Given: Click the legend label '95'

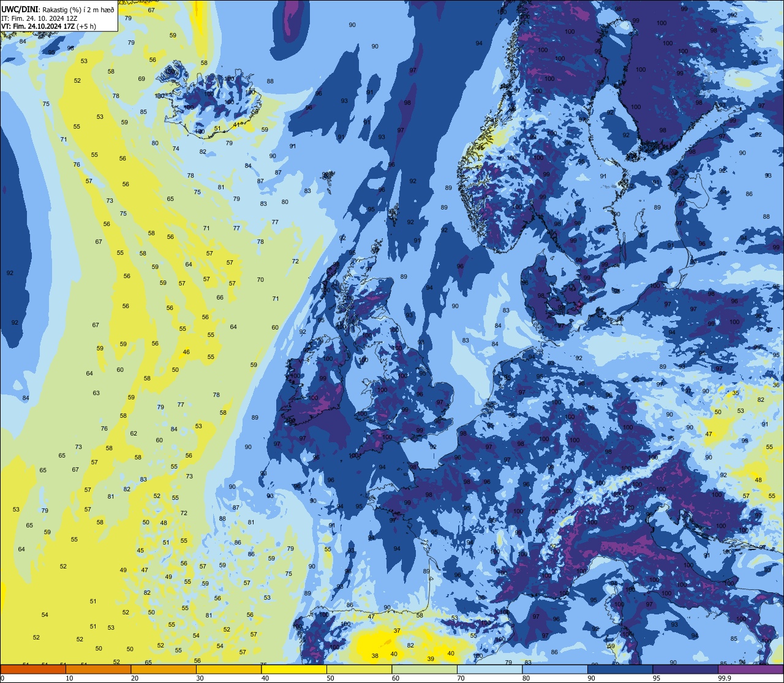Looking at the screenshot, I should [x=657, y=678].
